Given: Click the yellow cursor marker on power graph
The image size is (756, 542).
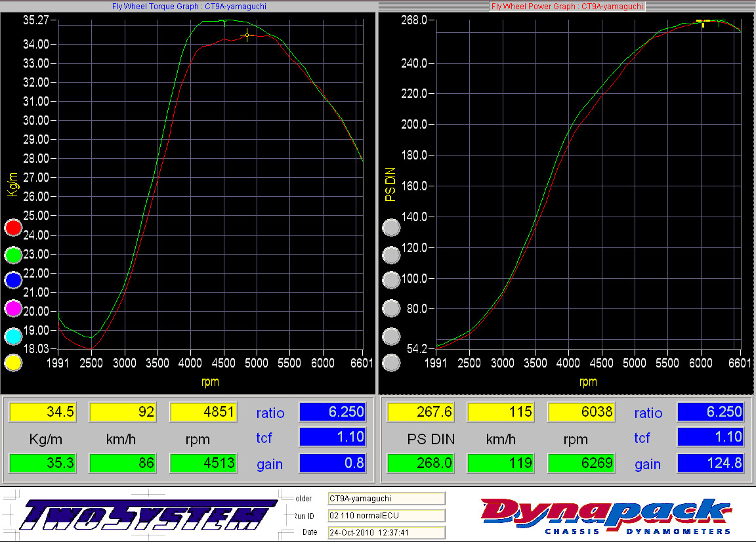Looking at the screenshot, I should coord(703,22).
